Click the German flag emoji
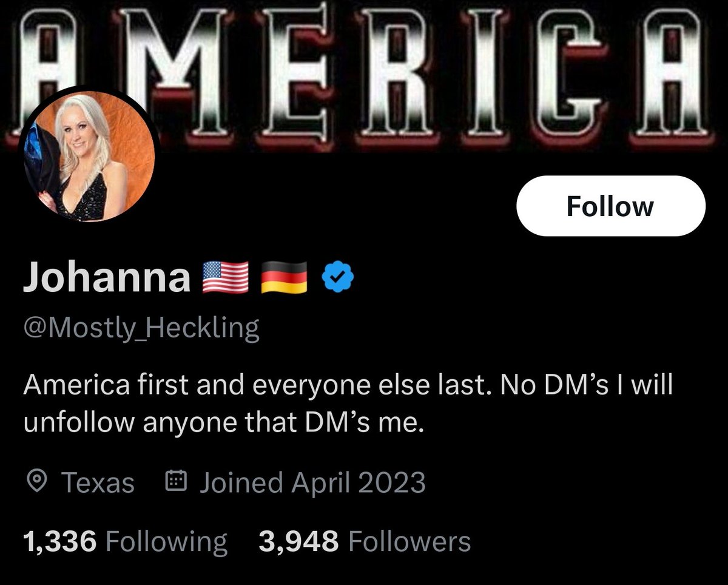Viewport: 728px width, 585px height. click(284, 279)
